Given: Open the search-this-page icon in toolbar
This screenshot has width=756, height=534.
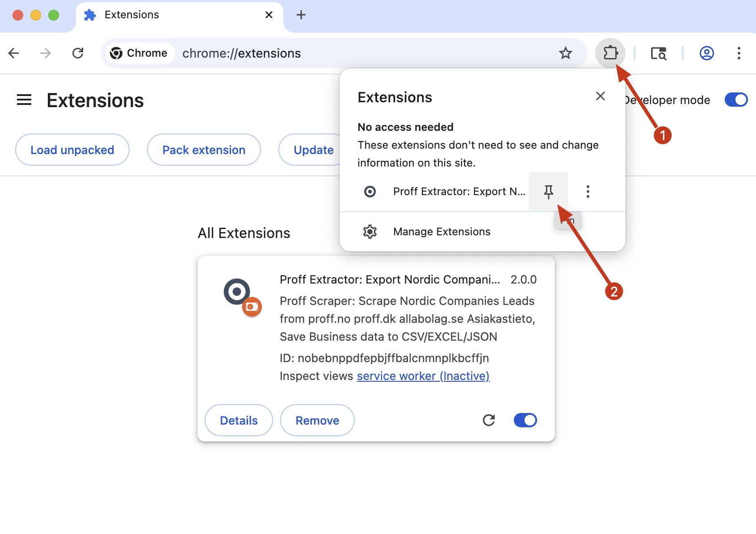Looking at the screenshot, I should click(658, 53).
